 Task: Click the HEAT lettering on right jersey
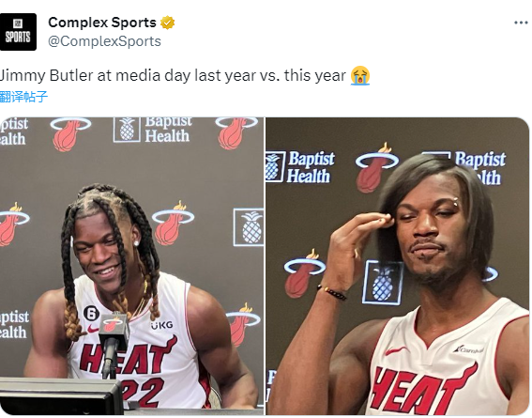pyautogui.click(x=423, y=388)
